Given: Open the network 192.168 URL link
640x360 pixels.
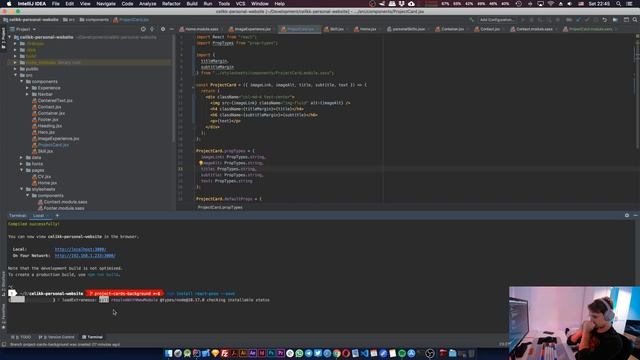Looking at the screenshot, I should (85, 256).
